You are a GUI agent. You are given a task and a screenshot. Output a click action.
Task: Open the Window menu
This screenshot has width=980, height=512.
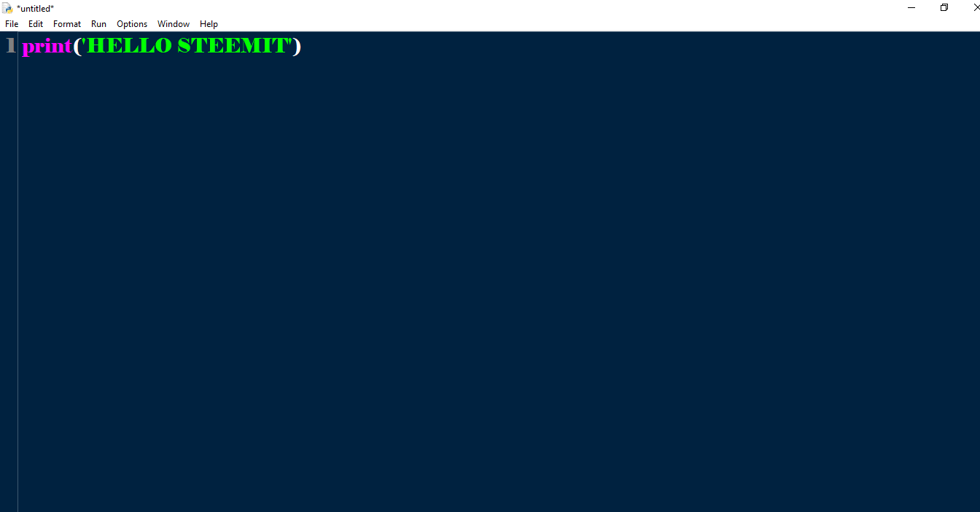pyautogui.click(x=174, y=24)
